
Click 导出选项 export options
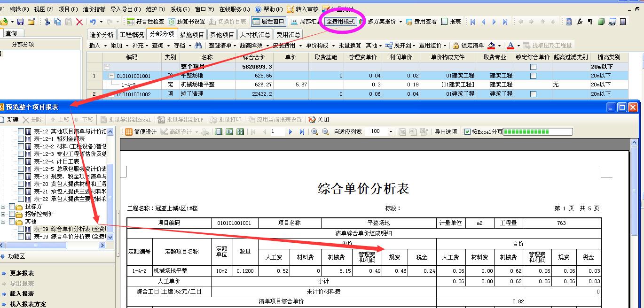pyautogui.click(x=446, y=132)
